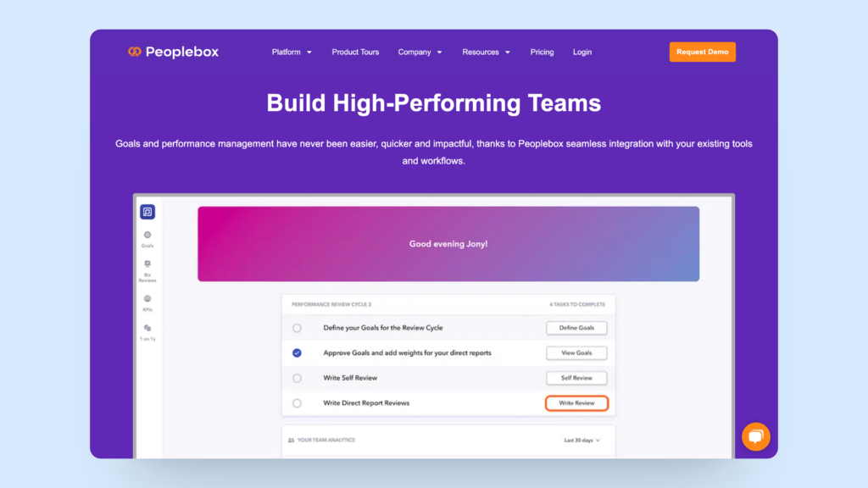Click the Peoplebox app icon atop the sidebar

coord(147,211)
